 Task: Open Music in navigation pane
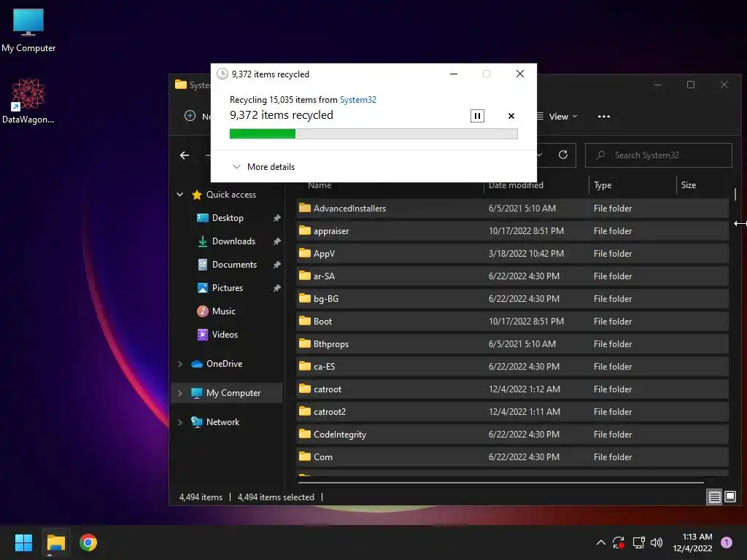pyautogui.click(x=223, y=311)
